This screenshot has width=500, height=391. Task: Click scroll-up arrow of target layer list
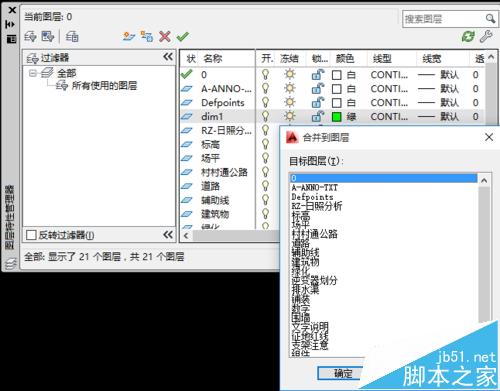click(484, 180)
